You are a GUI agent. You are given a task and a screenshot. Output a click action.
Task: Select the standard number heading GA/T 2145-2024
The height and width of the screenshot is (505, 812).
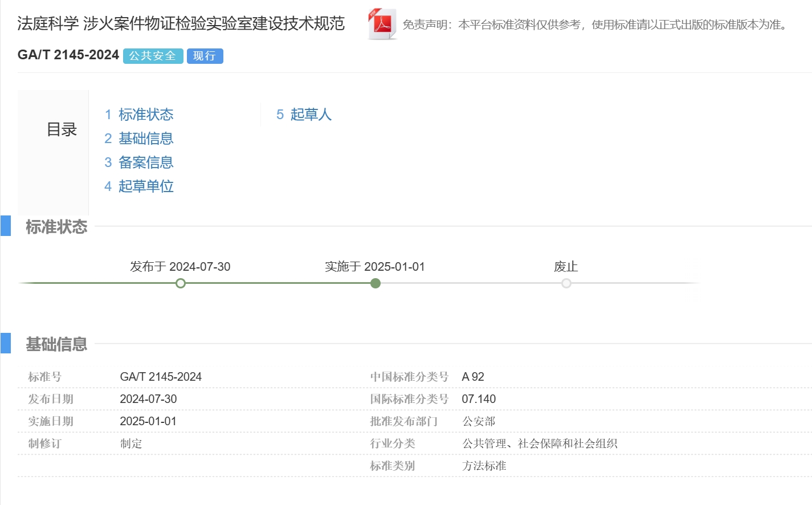click(68, 55)
